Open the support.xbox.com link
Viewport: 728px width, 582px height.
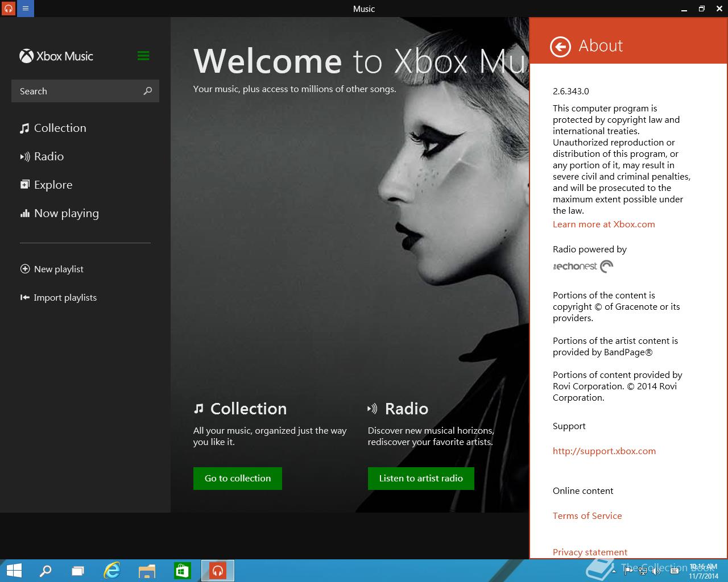(x=604, y=451)
